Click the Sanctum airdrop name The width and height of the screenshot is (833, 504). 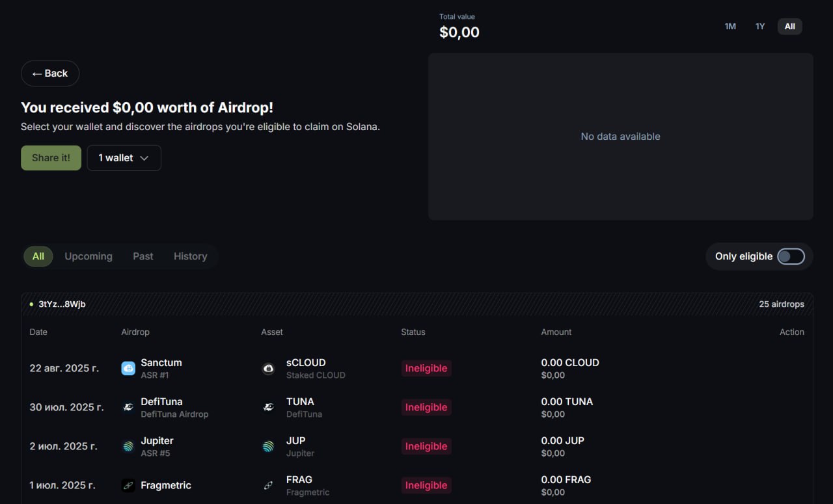(x=161, y=363)
